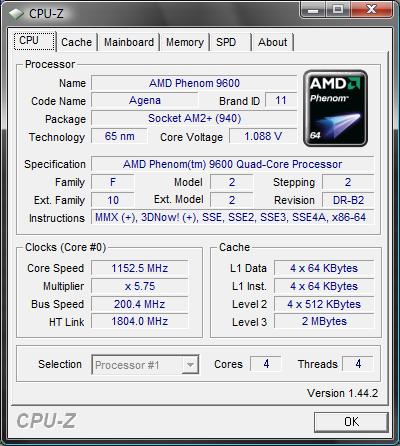Click the Cores count field
400x446 pixels.
(x=266, y=364)
